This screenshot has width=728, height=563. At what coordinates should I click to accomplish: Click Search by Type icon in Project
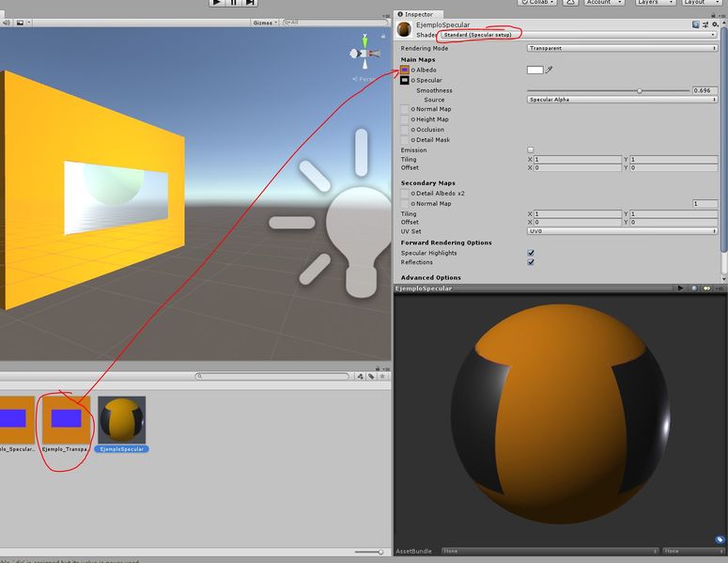click(x=360, y=376)
